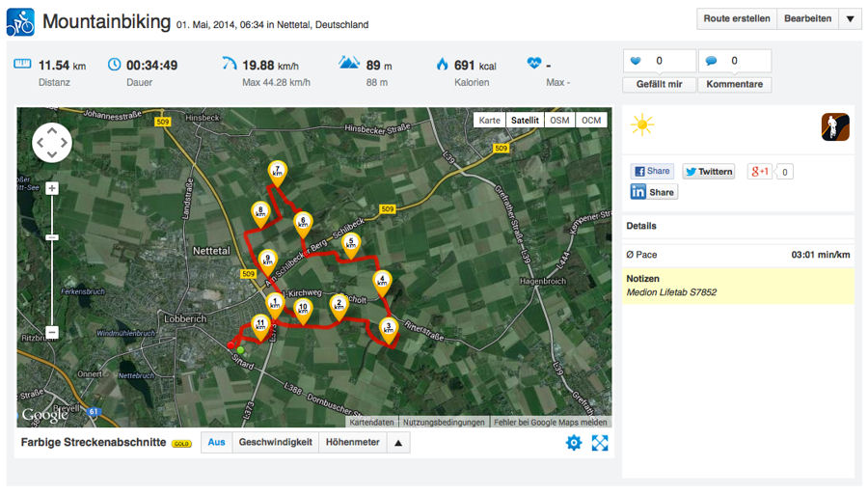Open map settings gear icon

tap(574, 442)
